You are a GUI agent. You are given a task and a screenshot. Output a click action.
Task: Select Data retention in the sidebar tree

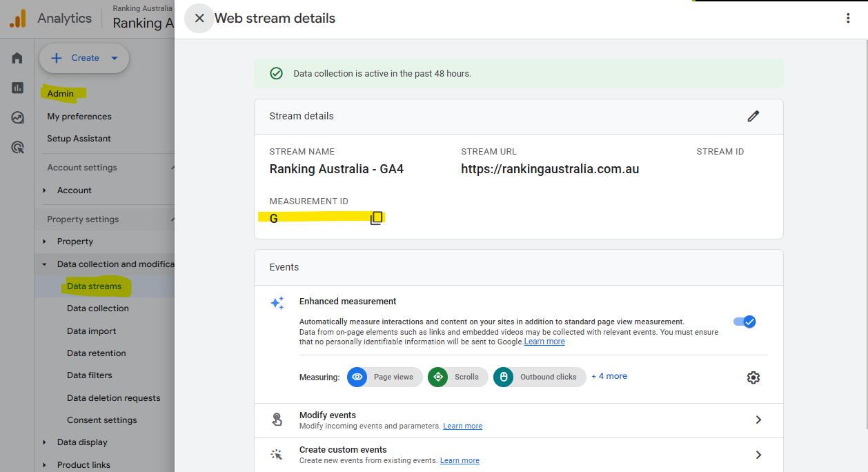tap(96, 353)
